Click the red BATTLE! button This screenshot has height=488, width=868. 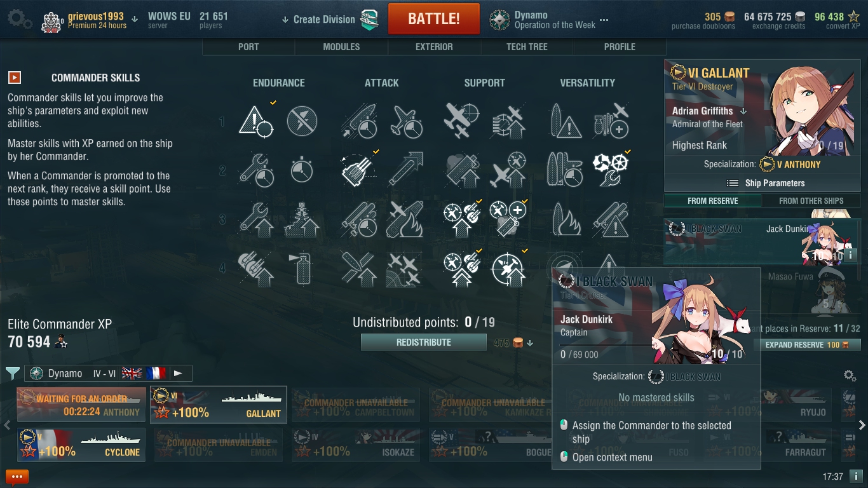(434, 18)
